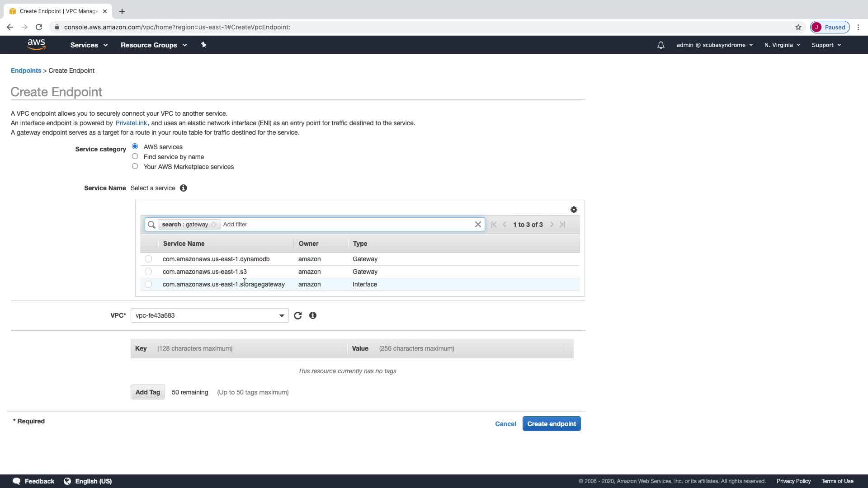Remove the 'search : gateway' filter chip
This screenshot has height=488, width=868.
tap(214, 225)
